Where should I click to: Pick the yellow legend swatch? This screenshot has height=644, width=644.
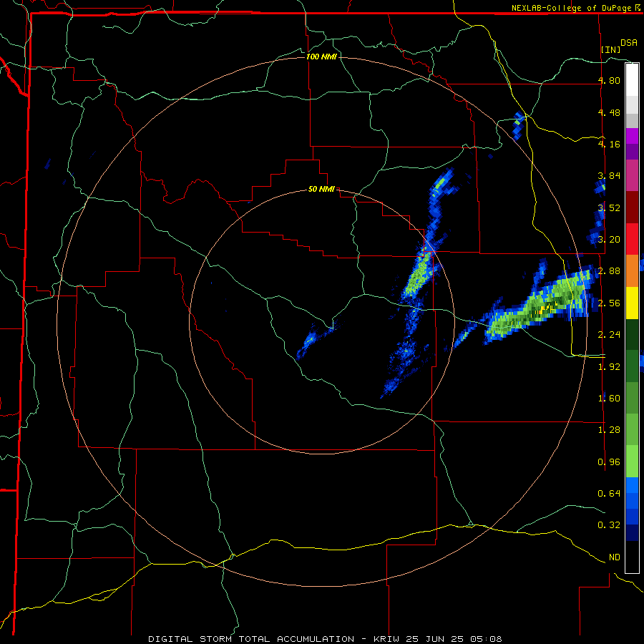click(632, 303)
